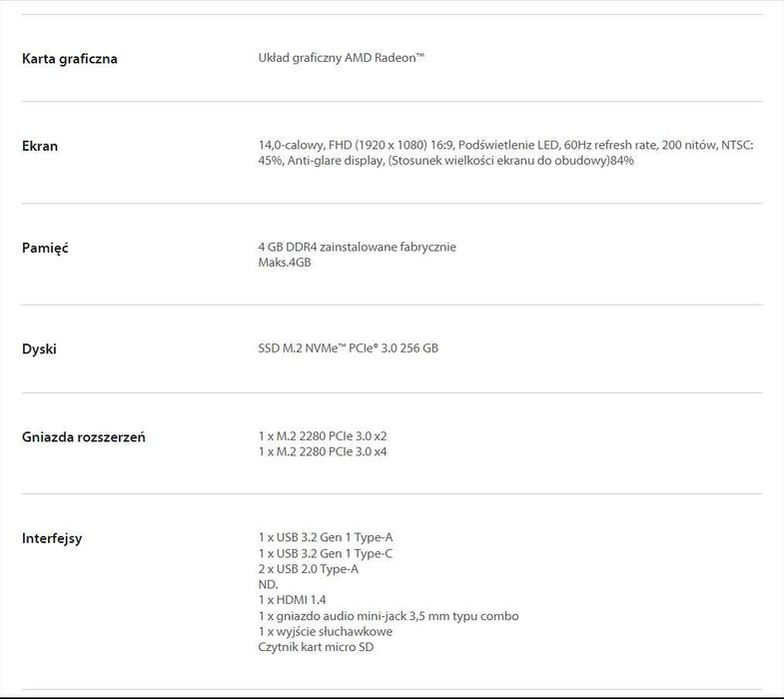Click '1 x USB 3.2 Gen 1 Type-C' line
This screenshot has width=784, height=699.
point(326,553)
